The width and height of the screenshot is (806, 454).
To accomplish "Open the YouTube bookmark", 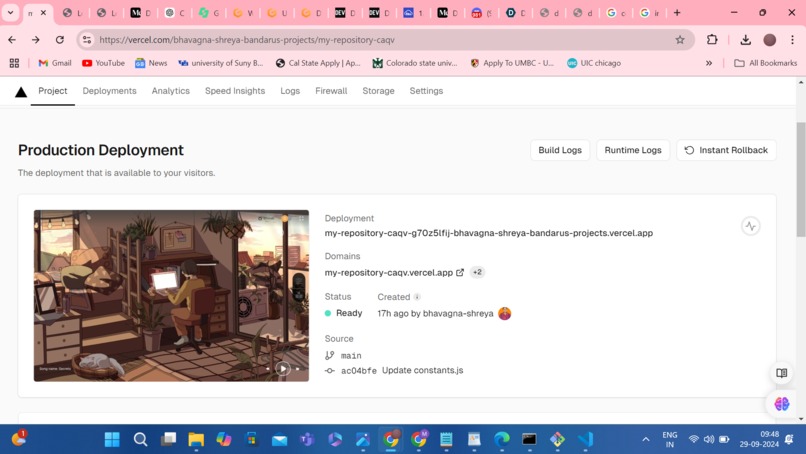I will (x=103, y=63).
